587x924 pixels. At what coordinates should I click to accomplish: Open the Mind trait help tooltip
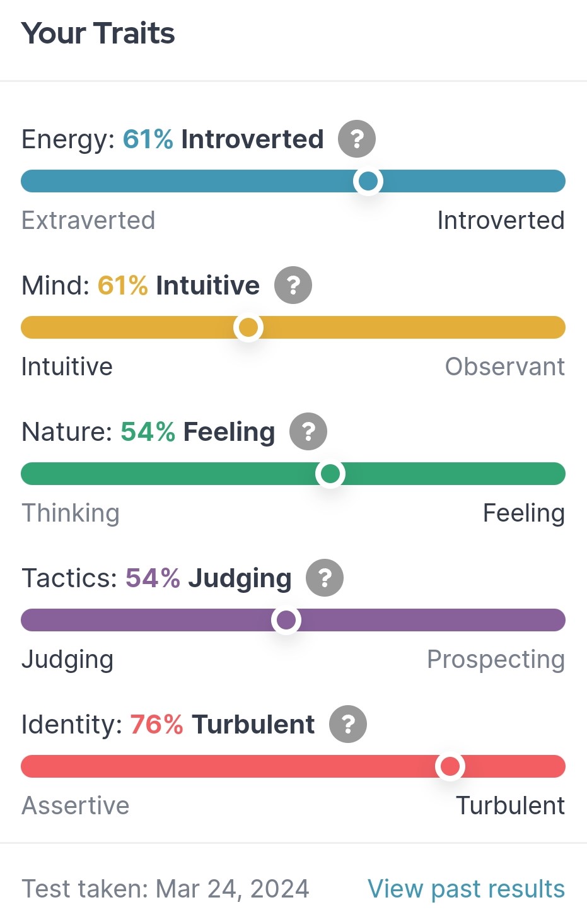click(x=293, y=285)
